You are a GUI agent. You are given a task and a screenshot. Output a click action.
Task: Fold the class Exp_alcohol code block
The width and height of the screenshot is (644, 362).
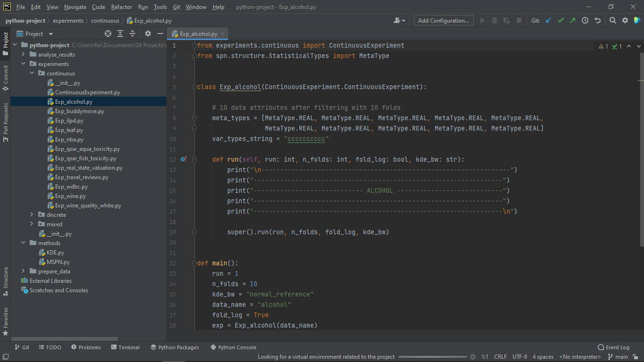point(194,87)
